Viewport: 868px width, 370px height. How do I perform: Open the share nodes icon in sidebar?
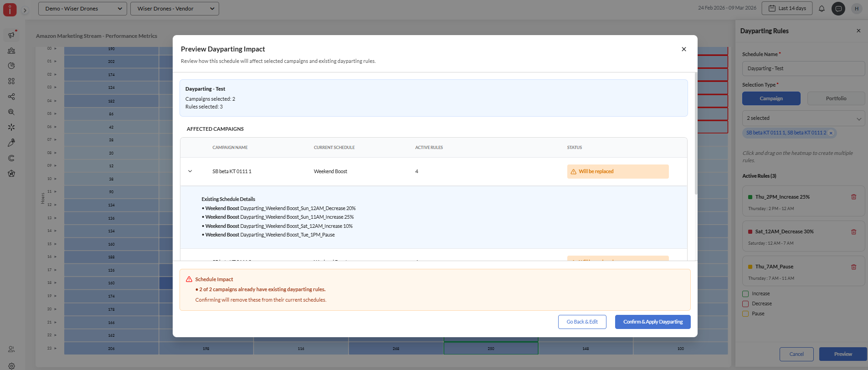click(11, 97)
